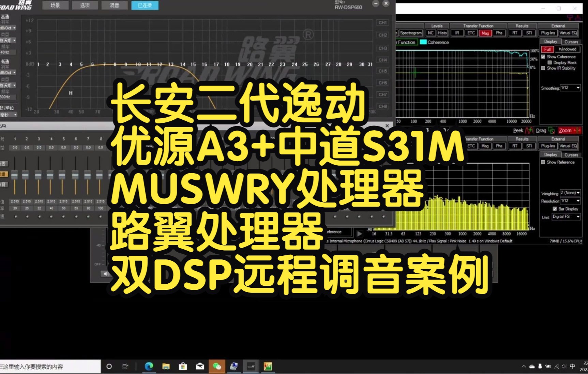This screenshot has width=588, height=374.
Task: Switch to the 混音 tab
Action: coord(115,5)
